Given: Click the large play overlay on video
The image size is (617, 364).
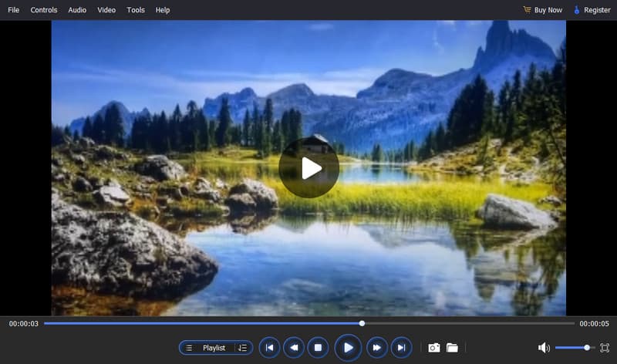Looking at the screenshot, I should point(309,167).
